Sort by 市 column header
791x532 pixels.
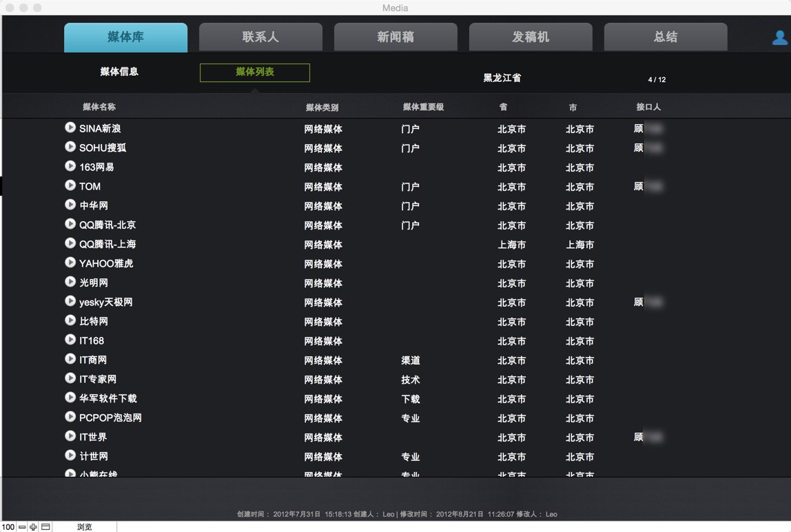[573, 108]
